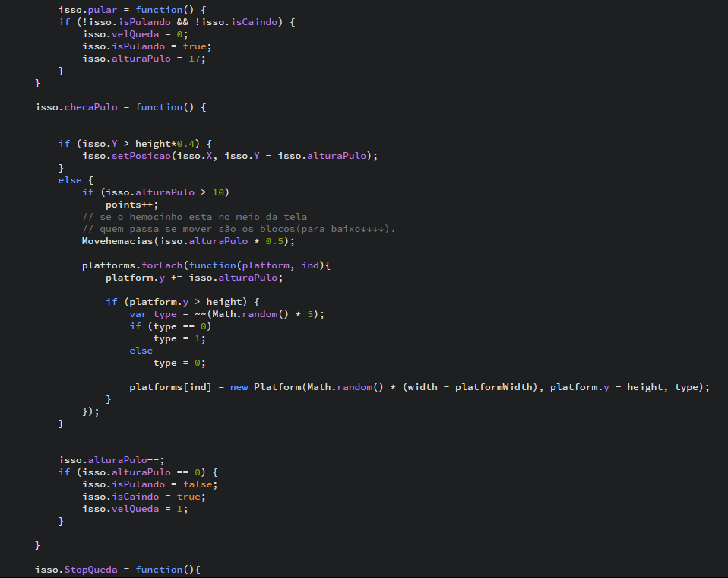Click the Movehemacias call line
Screen dimensions: 728x578
click(188, 240)
